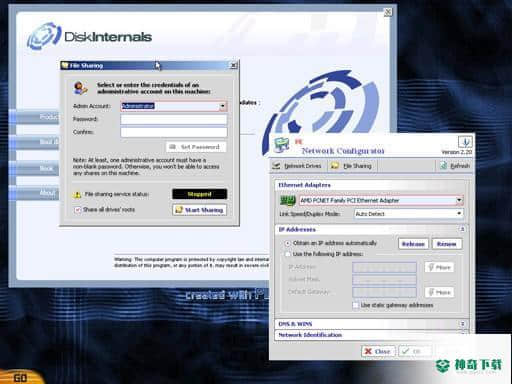
Task: Click the Subnet Mask input field
Action: (x=384, y=280)
